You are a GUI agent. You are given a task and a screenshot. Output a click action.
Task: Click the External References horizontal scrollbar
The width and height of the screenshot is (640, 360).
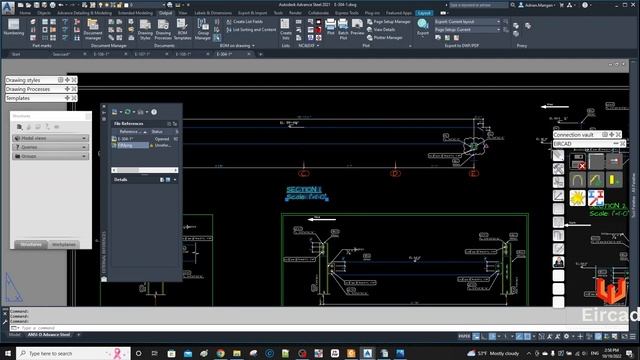coord(144,170)
